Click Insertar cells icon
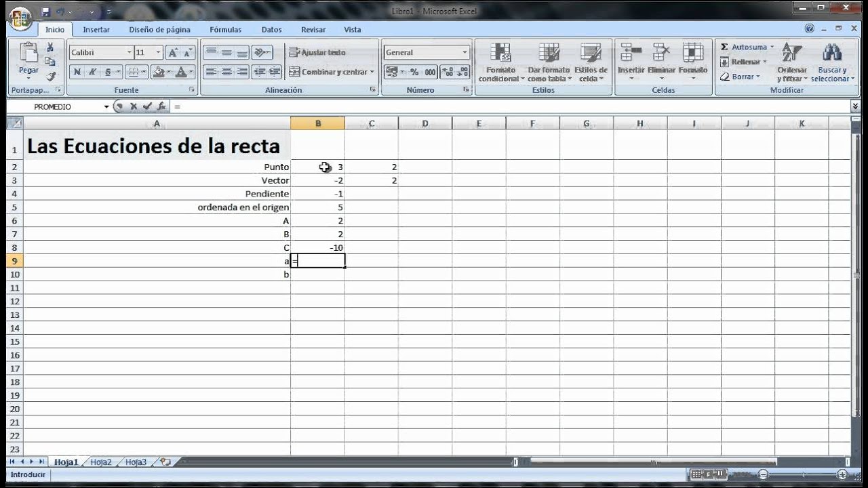The image size is (868, 488). point(631,62)
